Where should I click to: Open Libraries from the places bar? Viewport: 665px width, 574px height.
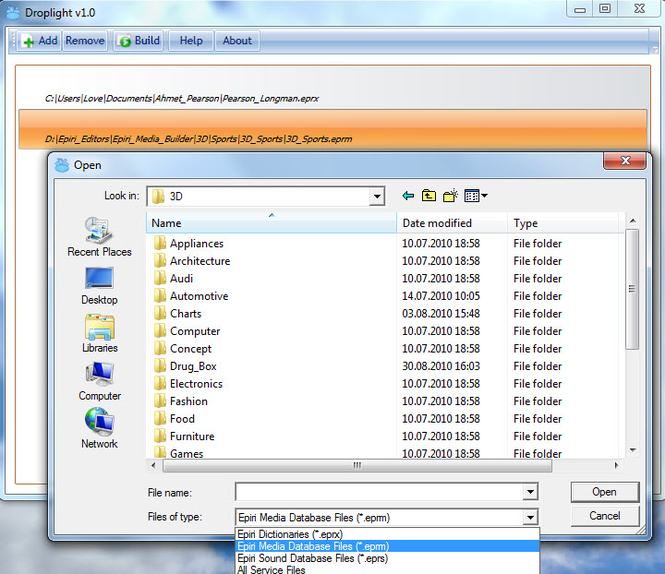pyautogui.click(x=99, y=334)
